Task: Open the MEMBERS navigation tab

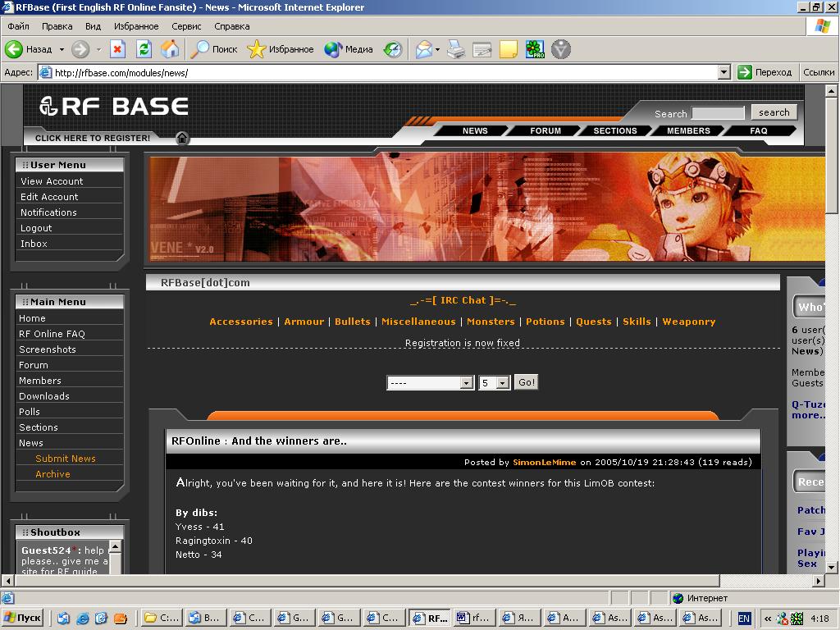Action: tap(688, 130)
